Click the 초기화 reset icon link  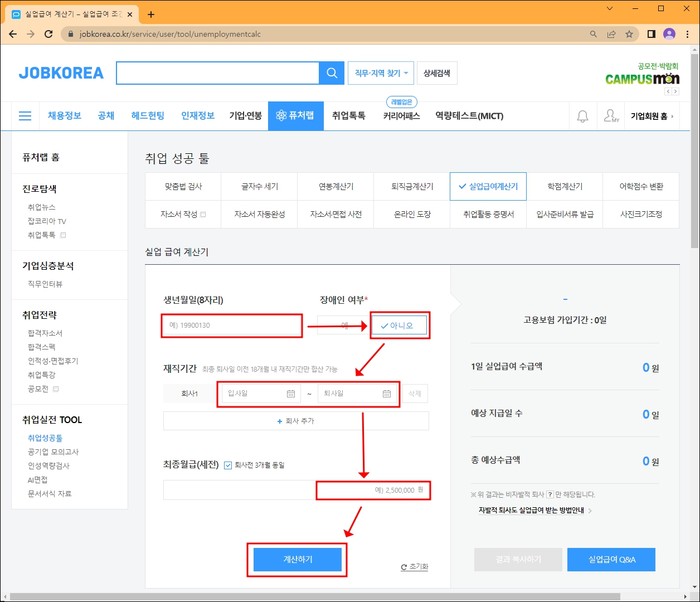415,566
